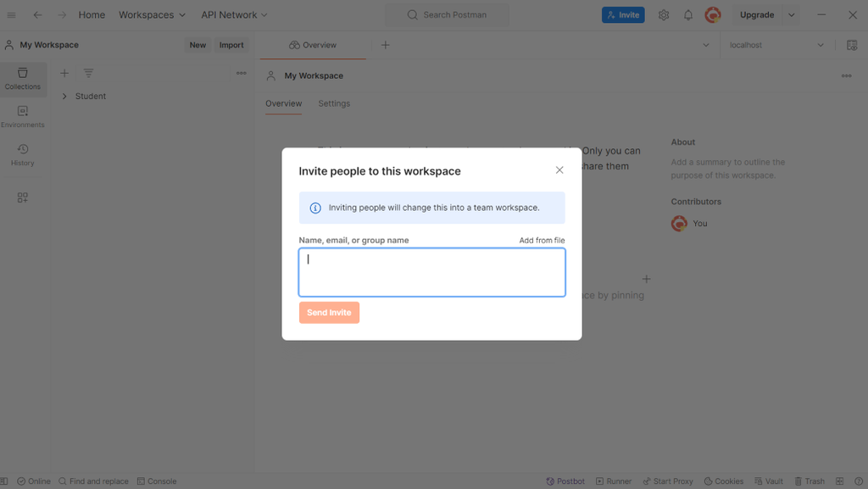This screenshot has width=868, height=489.
Task: Open the settings gear icon
Action: point(664,15)
